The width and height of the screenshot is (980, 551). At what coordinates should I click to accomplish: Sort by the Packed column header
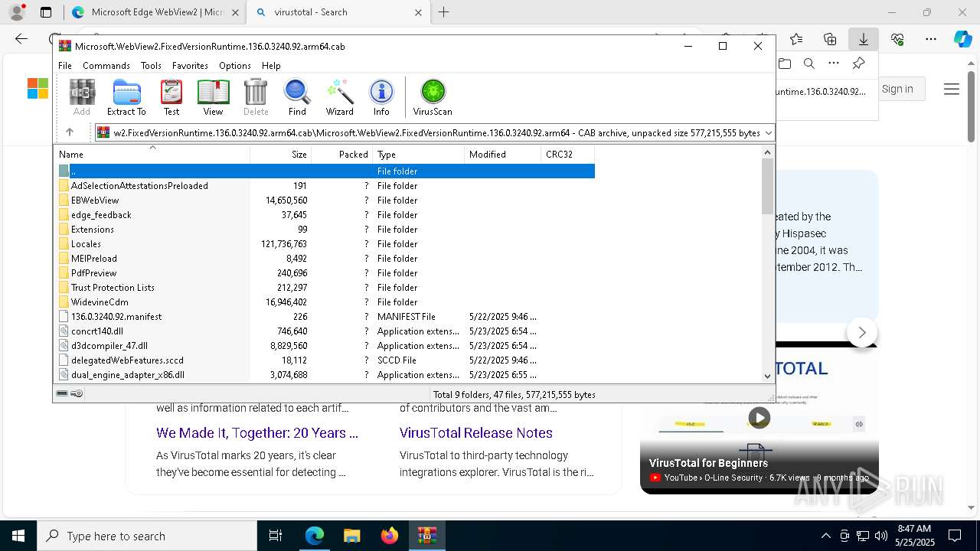341,155
